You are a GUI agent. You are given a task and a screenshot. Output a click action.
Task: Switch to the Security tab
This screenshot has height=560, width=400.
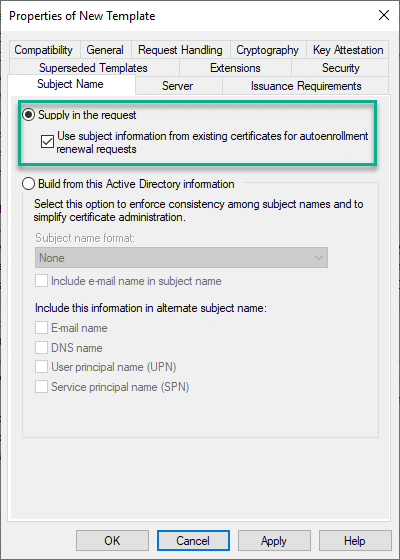[340, 68]
